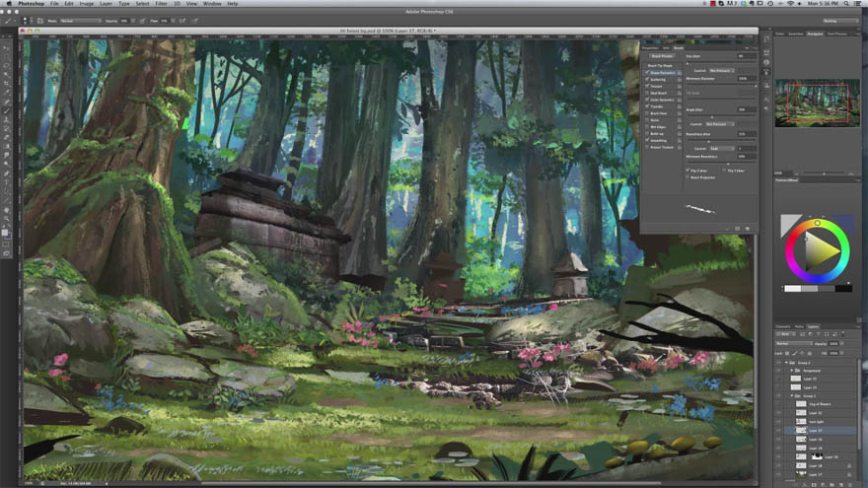Enable Brush Projection checkbox

pyautogui.click(x=687, y=177)
